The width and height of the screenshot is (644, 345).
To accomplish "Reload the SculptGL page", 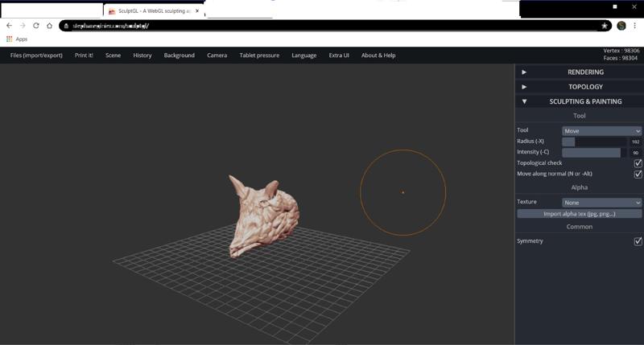I will (x=36, y=26).
